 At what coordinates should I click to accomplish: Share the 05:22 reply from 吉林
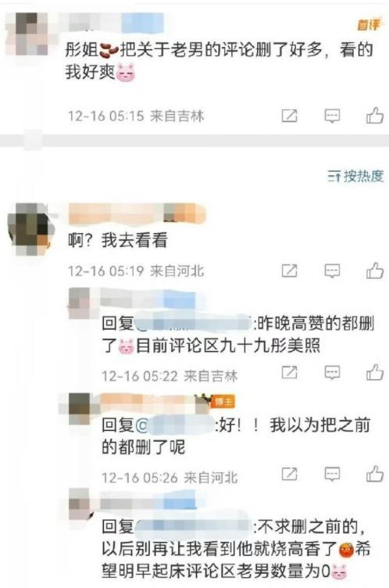coord(289,372)
